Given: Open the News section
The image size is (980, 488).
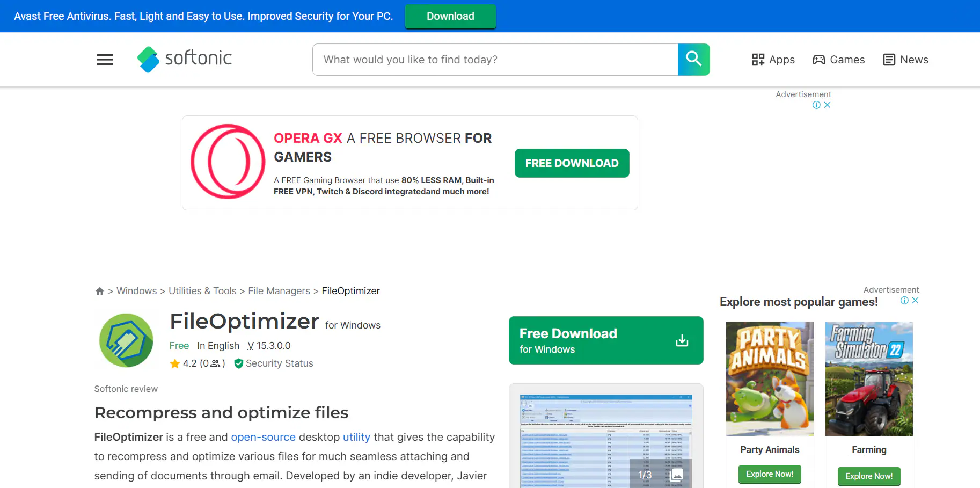Looking at the screenshot, I should click(905, 60).
